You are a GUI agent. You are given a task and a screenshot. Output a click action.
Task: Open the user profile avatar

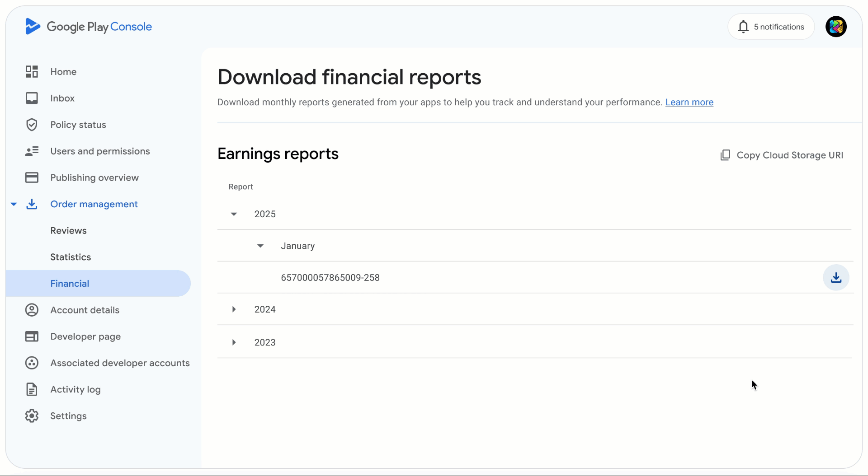coord(836,27)
